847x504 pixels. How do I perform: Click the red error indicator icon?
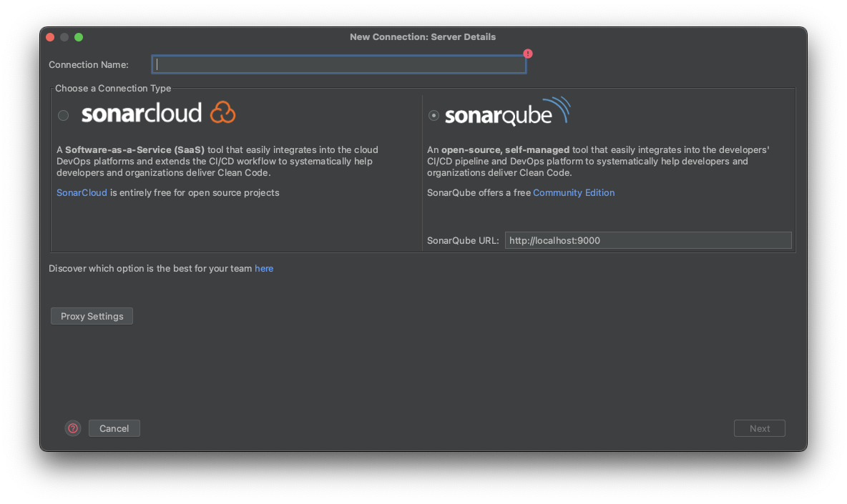tap(528, 54)
